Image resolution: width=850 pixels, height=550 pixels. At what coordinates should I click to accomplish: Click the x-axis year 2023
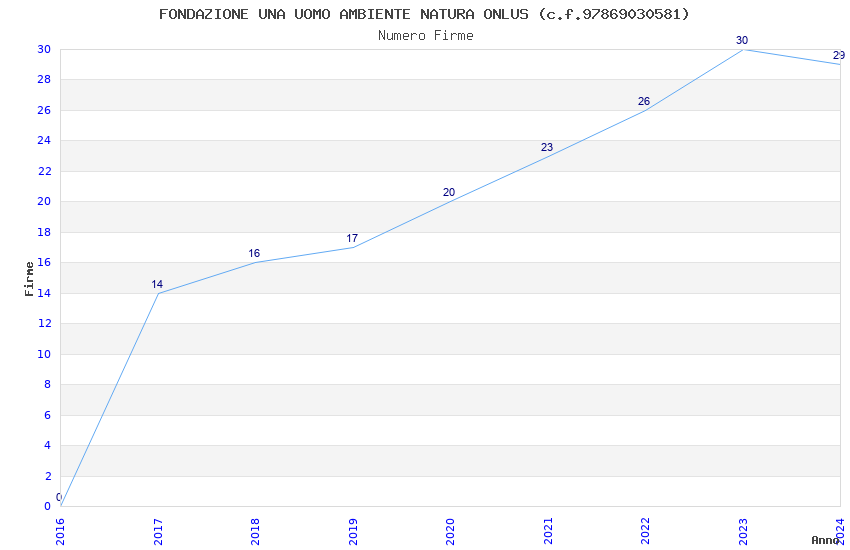743,532
